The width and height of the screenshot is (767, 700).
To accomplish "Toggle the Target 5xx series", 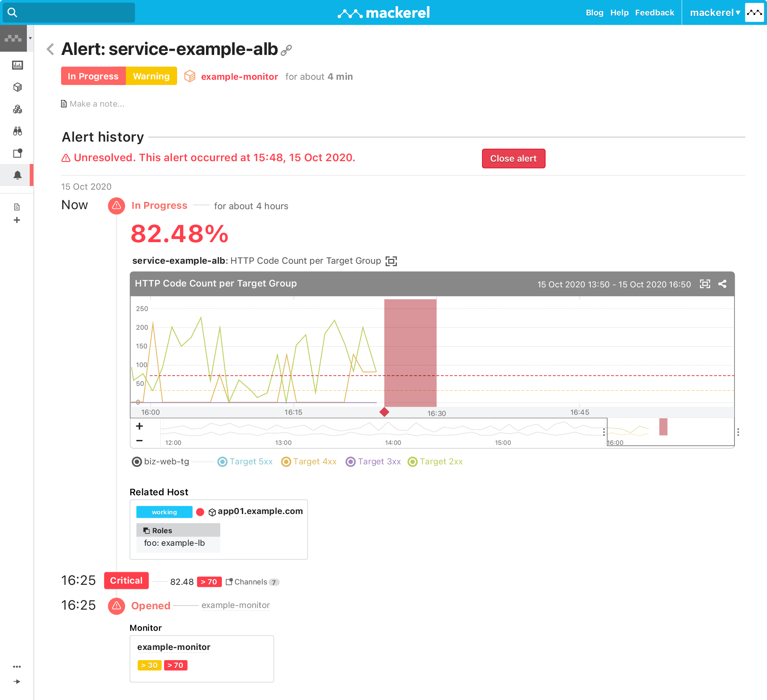I will (x=245, y=462).
